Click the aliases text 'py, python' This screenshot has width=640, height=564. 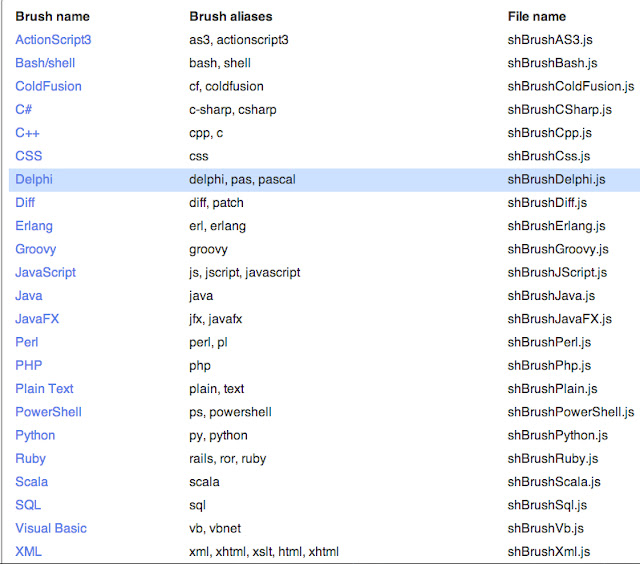click(x=218, y=435)
